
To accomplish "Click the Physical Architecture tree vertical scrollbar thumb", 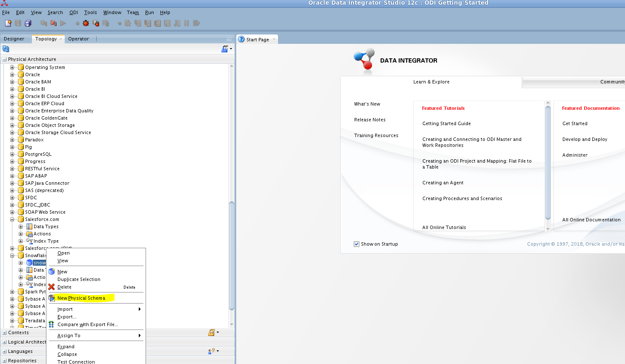I will pyautogui.click(x=232, y=255).
